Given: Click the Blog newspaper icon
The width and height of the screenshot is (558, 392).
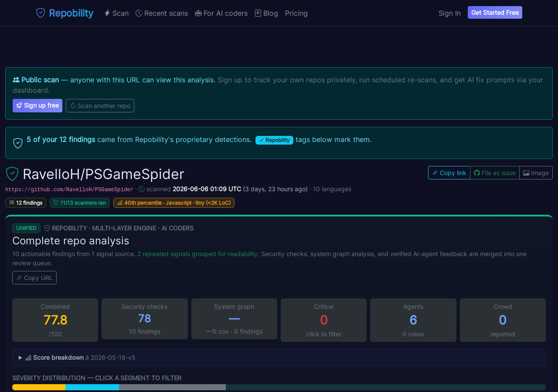Looking at the screenshot, I should coord(258,13).
